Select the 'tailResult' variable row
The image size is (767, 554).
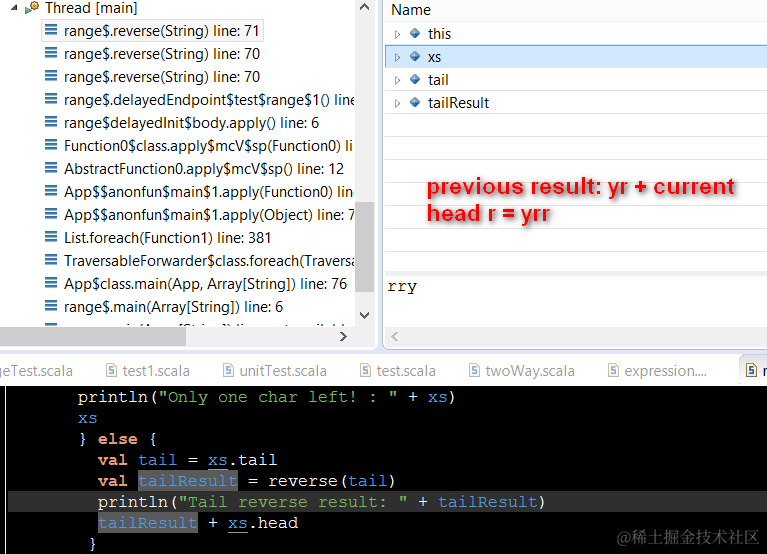tap(576, 103)
